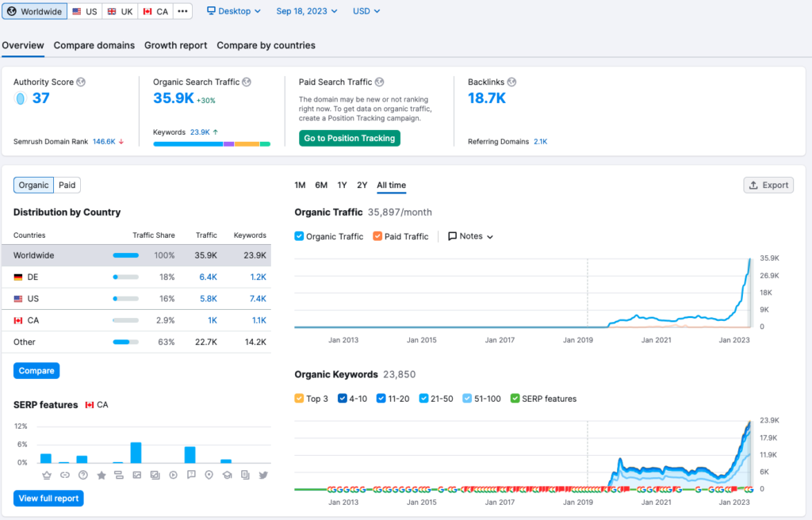Click the Notes speech bubble icon

point(452,236)
